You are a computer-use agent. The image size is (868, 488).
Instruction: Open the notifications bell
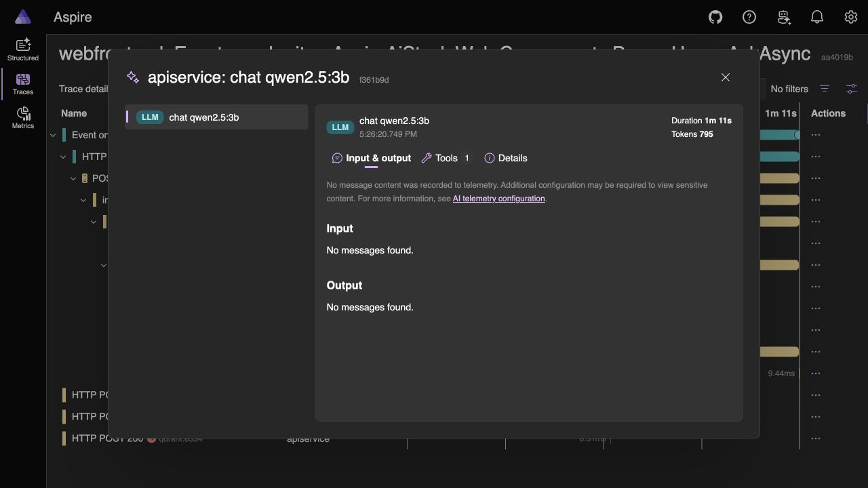click(817, 17)
